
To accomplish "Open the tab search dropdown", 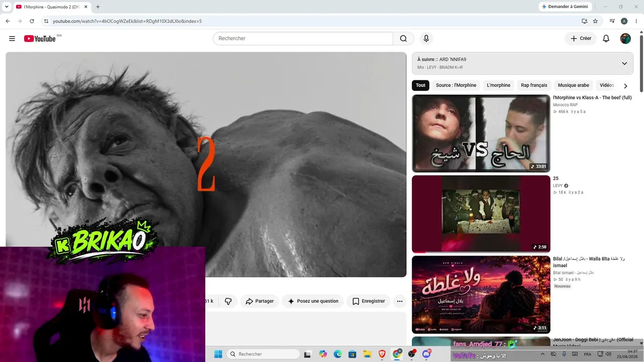I will pyautogui.click(x=7, y=7).
